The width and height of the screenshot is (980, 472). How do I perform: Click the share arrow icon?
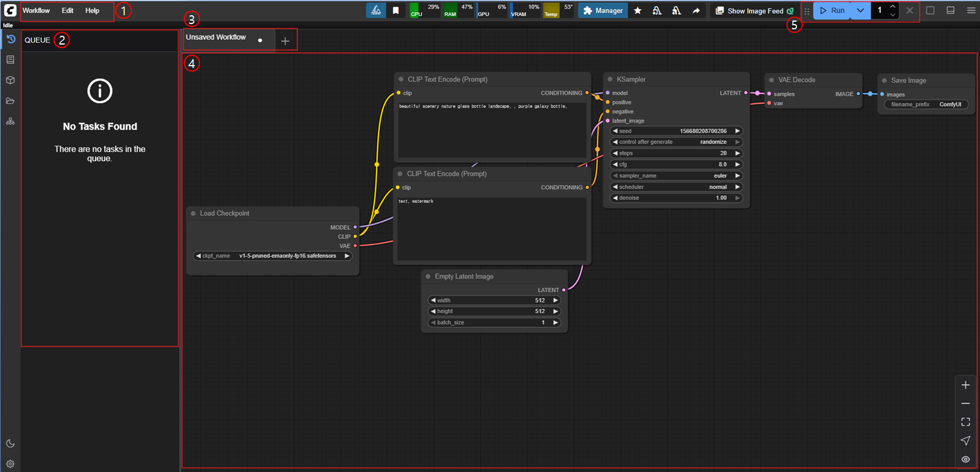click(696, 11)
